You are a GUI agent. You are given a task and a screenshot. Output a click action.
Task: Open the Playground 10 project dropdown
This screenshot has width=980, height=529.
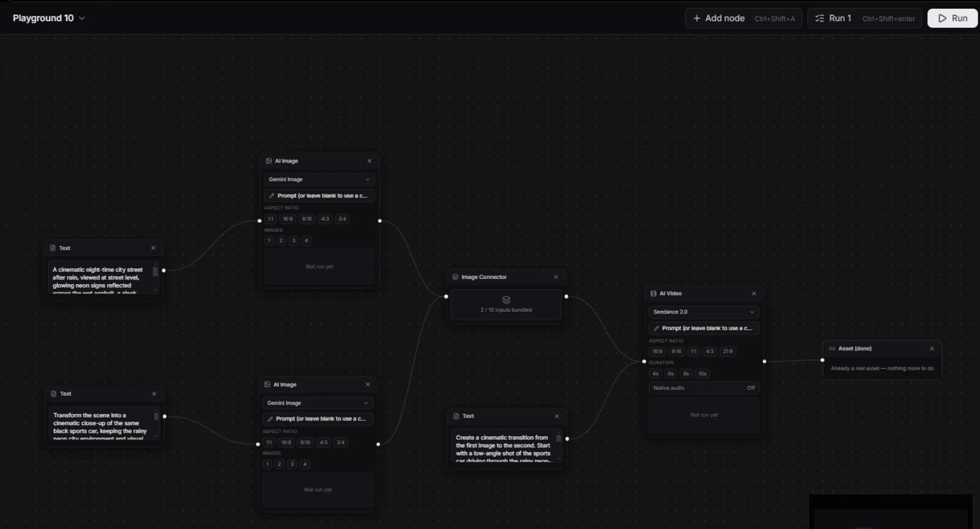49,18
